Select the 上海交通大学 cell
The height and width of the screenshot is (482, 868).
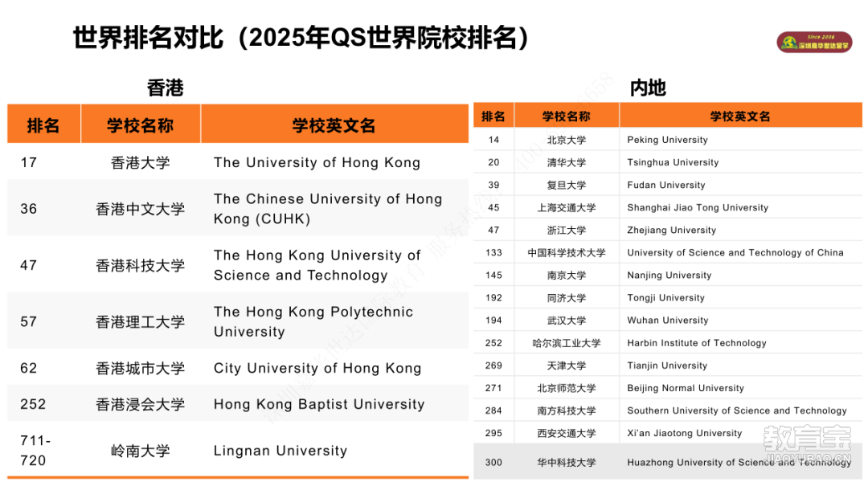click(567, 207)
